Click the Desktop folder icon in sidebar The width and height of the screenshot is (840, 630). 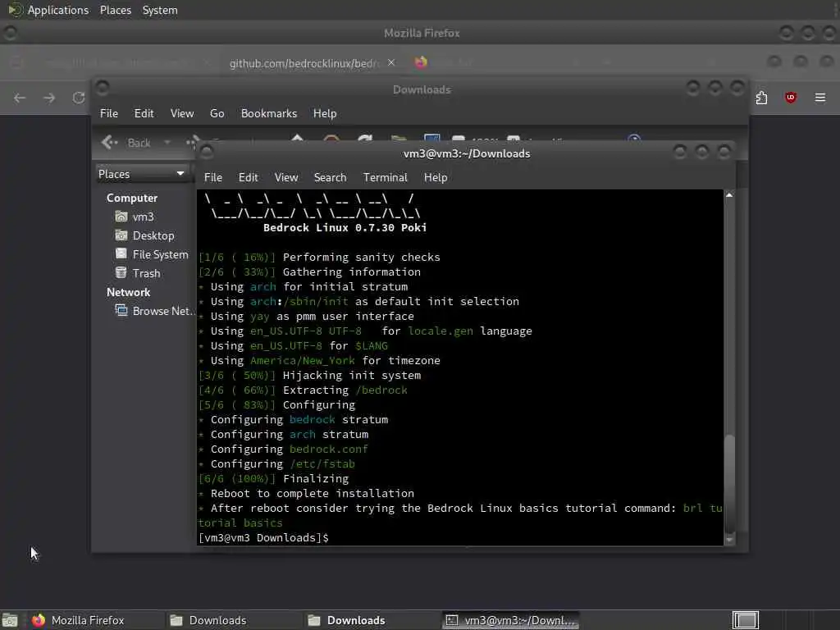coord(121,235)
